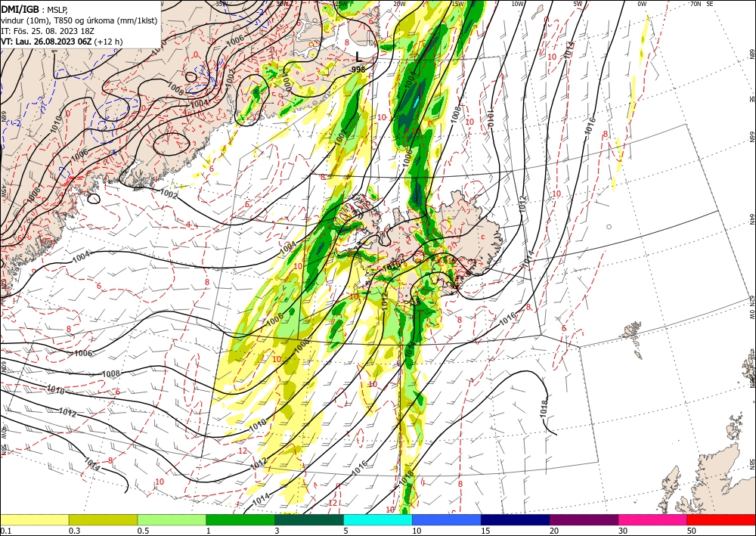Click the "10W" longitude label at the top
This screenshot has width=756, height=536.
tap(518, 4)
